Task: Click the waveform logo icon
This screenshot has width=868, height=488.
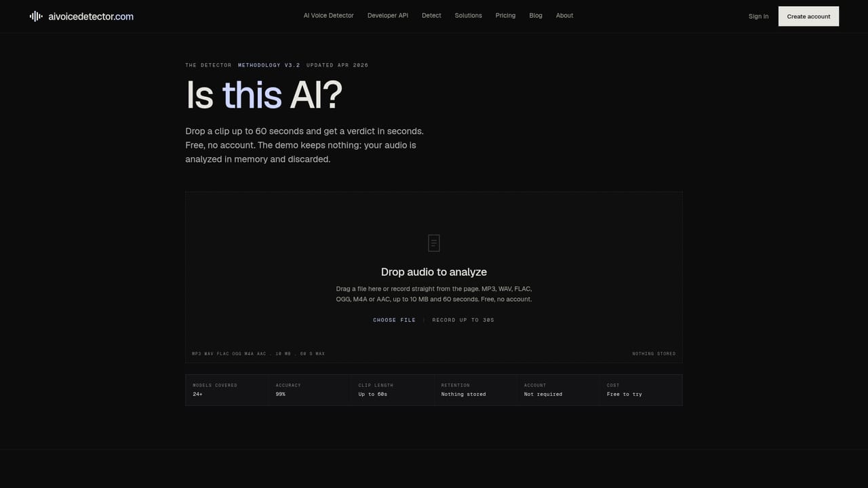Action: coord(36,16)
